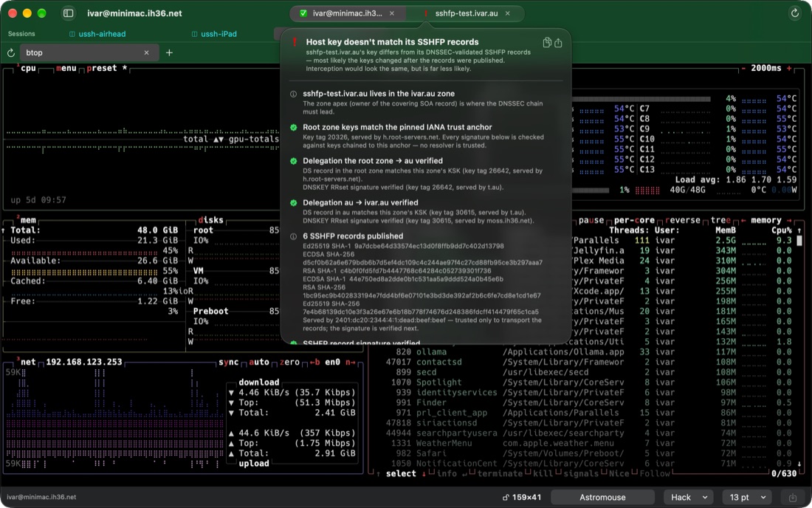Click the refresh icon beside the btop tab

[11, 53]
